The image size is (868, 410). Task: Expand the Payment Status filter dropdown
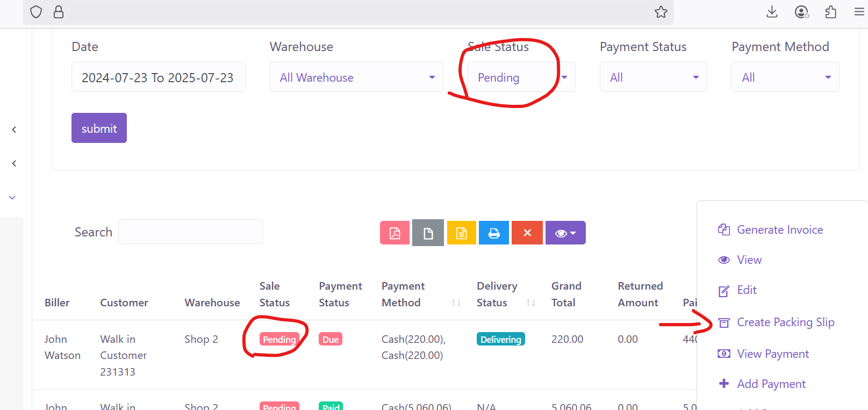[x=652, y=77]
